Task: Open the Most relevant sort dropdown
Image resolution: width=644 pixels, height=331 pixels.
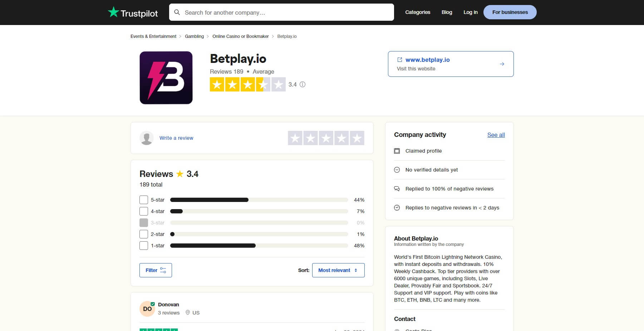Action: pos(338,270)
